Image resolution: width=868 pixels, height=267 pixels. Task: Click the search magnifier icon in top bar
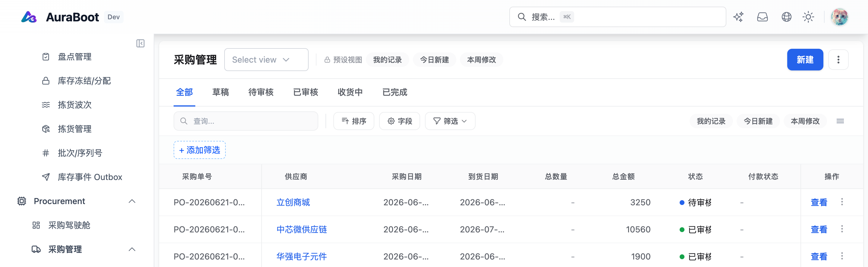[x=522, y=17]
